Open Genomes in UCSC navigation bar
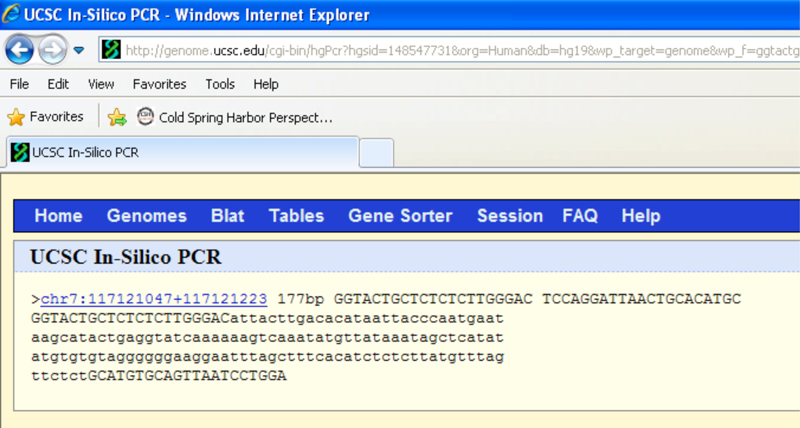This screenshot has height=428, width=800. click(147, 216)
